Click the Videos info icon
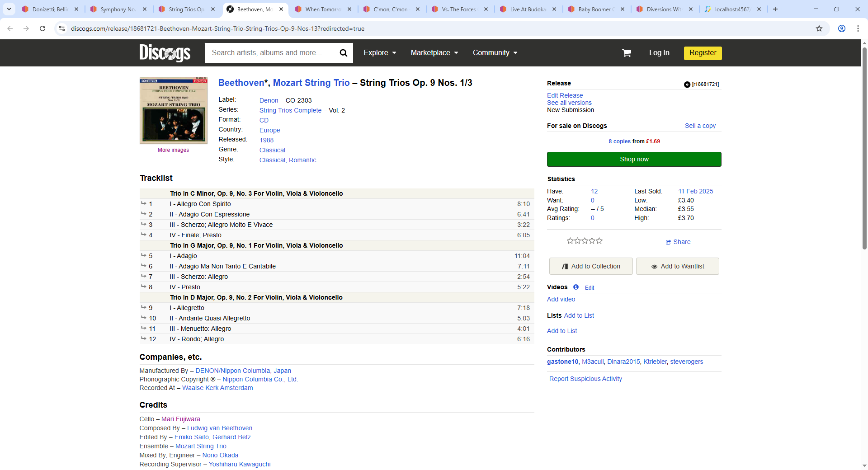Viewport: 868px width, 470px height. 576,287
